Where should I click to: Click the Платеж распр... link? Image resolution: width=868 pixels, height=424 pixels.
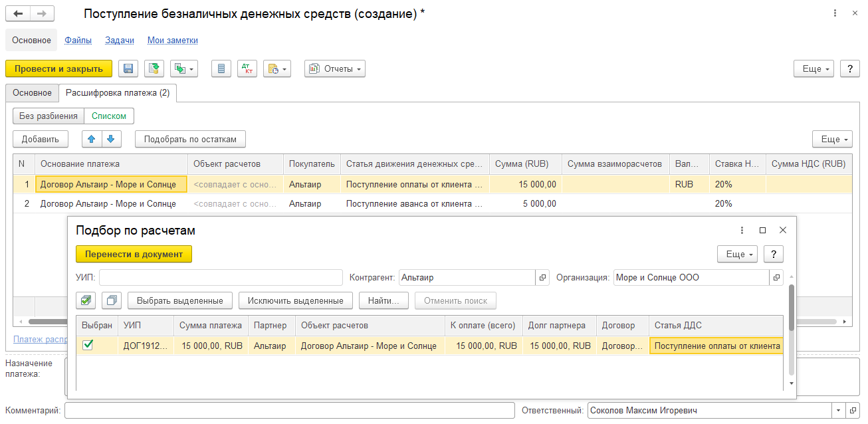pyautogui.click(x=41, y=340)
